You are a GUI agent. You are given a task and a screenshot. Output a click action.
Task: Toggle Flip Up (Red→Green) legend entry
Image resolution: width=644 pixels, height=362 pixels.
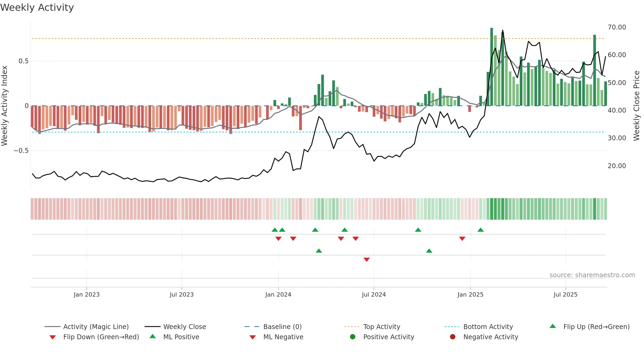(590, 327)
